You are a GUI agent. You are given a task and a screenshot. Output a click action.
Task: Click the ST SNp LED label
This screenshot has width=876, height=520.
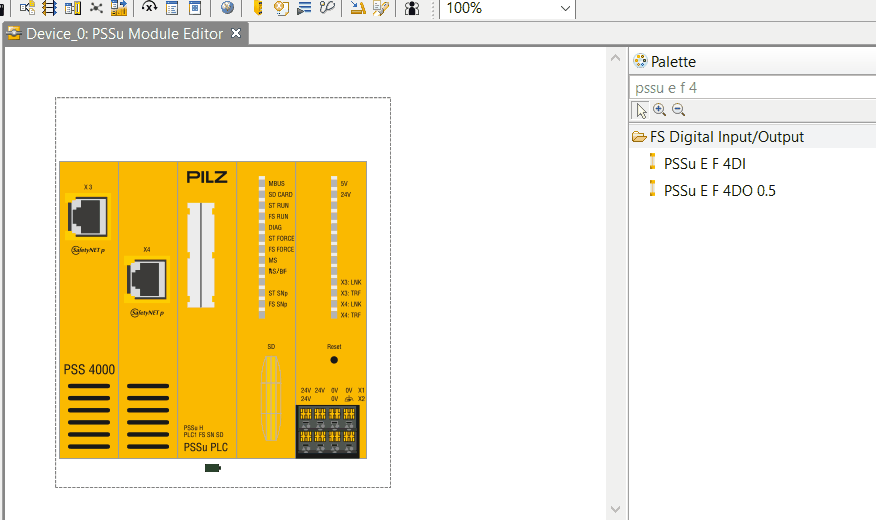click(x=278, y=293)
